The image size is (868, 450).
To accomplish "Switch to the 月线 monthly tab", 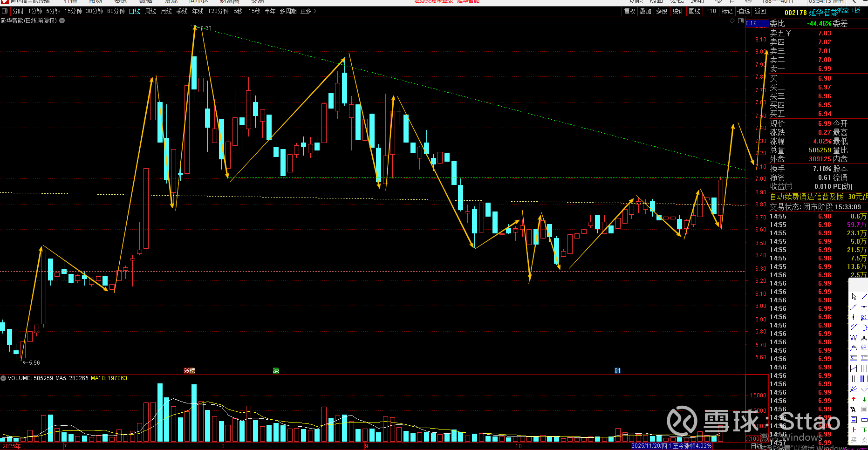I will (166, 11).
